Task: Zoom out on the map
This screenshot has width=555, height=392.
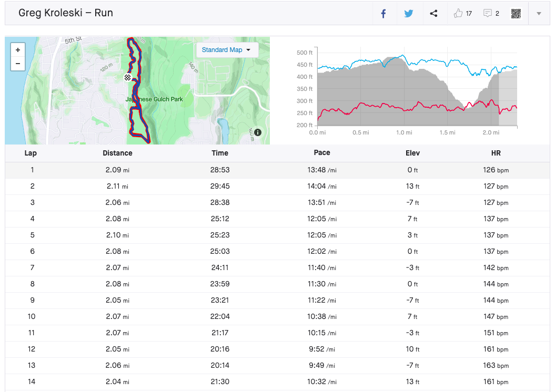Action: pyautogui.click(x=18, y=64)
